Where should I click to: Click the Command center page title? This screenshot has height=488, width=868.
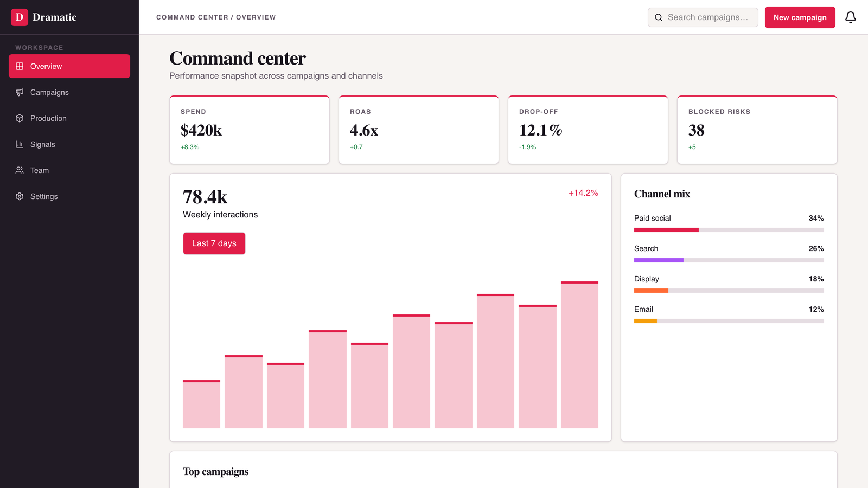238,58
